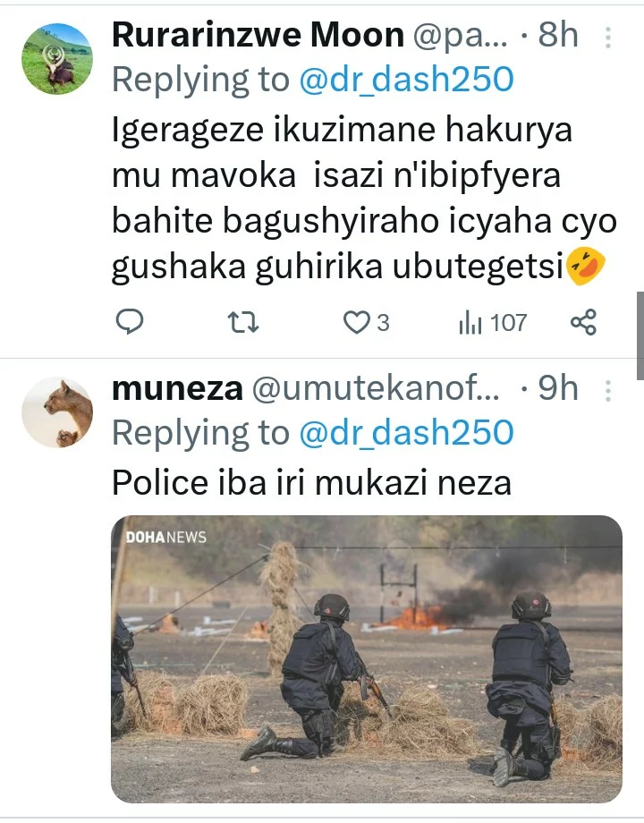Retweet Rurarinzwe Moon's reply
Screen dimensions: 644x823
pyautogui.click(x=243, y=322)
